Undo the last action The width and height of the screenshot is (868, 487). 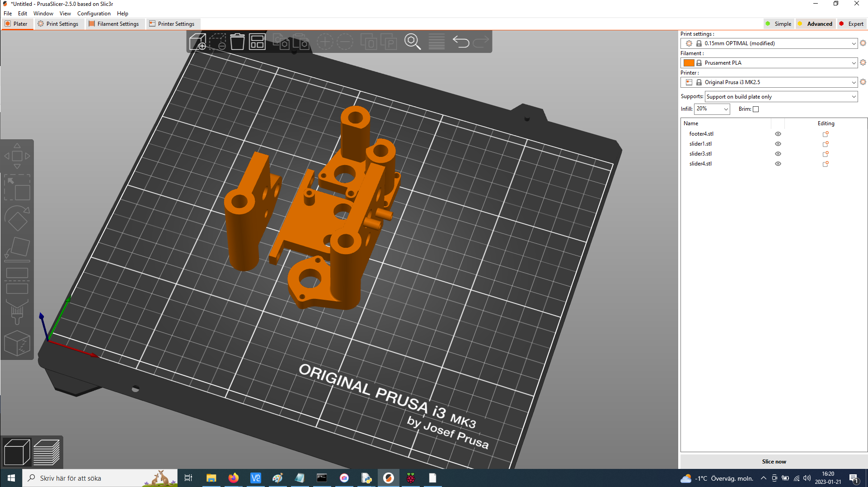tap(461, 42)
